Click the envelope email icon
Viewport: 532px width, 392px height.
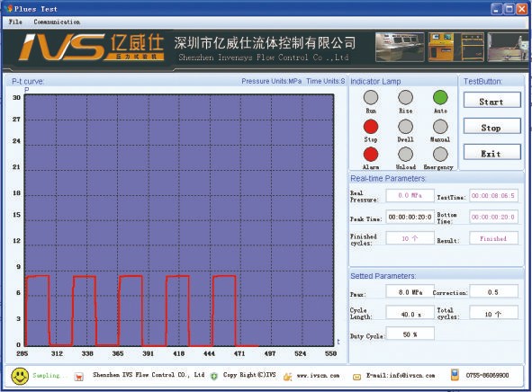[x=356, y=377]
